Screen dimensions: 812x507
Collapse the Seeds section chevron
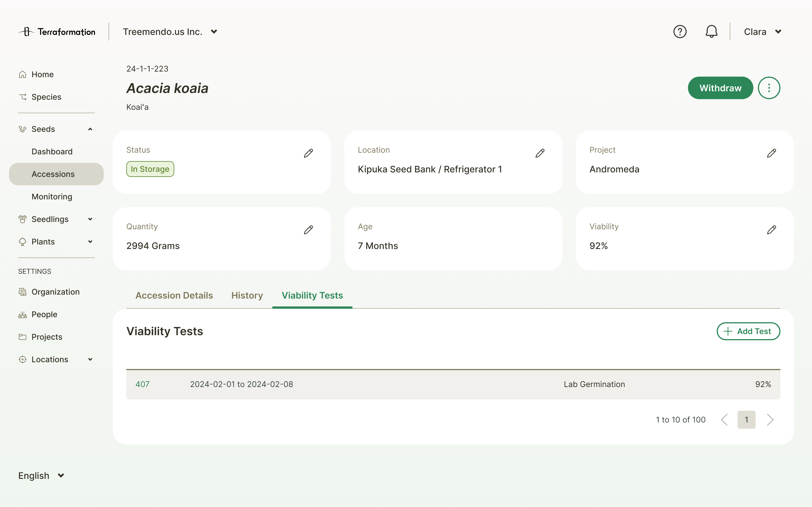90,129
